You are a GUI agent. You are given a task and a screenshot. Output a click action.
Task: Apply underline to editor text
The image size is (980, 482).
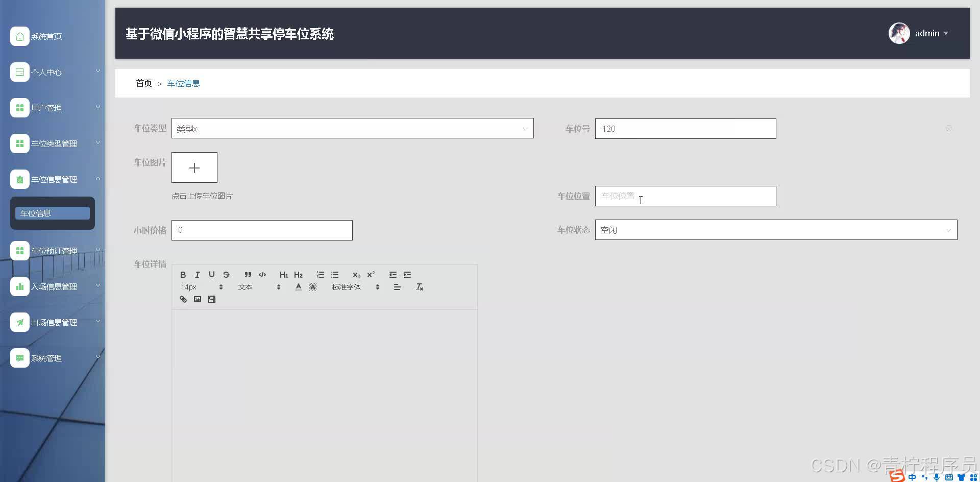pyautogui.click(x=211, y=274)
